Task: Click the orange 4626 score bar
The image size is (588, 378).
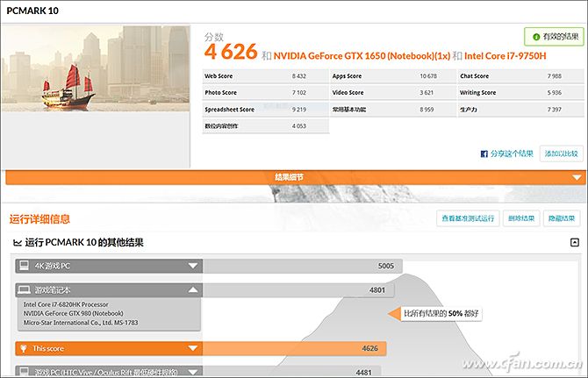Action: point(294,348)
